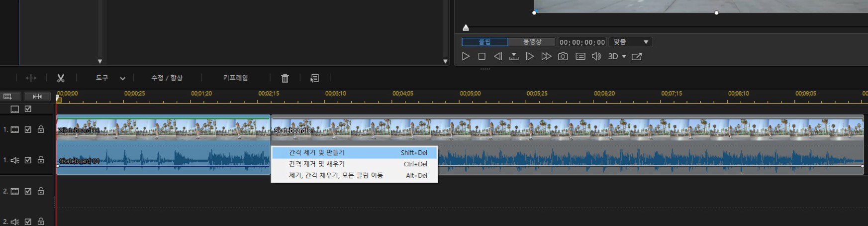Open the 키프레임 settings

[x=235, y=78]
